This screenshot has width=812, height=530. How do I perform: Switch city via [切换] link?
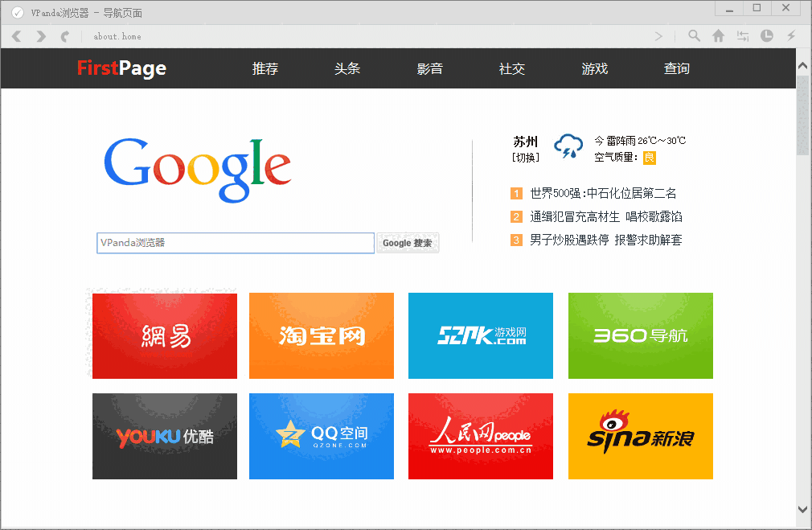click(x=526, y=158)
